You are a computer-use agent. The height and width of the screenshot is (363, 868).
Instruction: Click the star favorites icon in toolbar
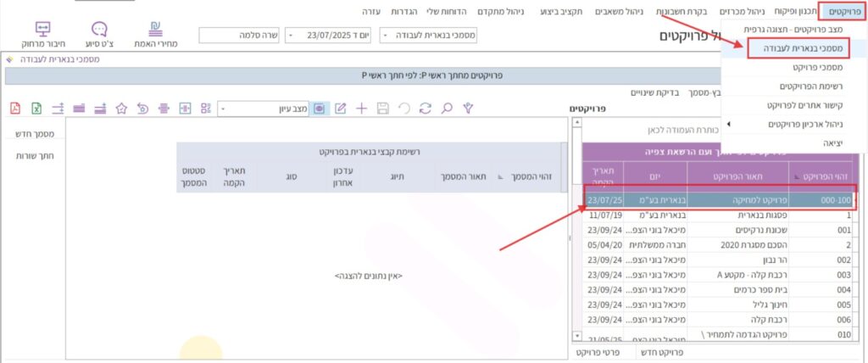pos(121,109)
